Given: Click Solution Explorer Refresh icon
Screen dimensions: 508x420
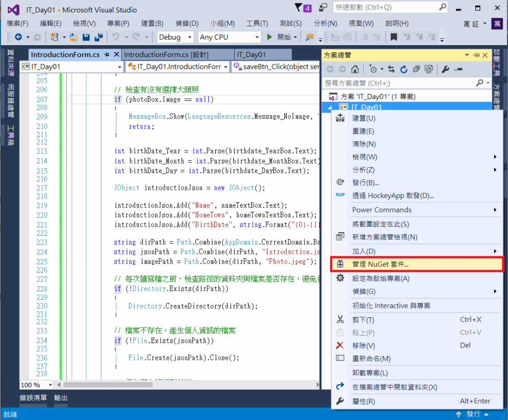Looking at the screenshot, I should pyautogui.click(x=404, y=69).
